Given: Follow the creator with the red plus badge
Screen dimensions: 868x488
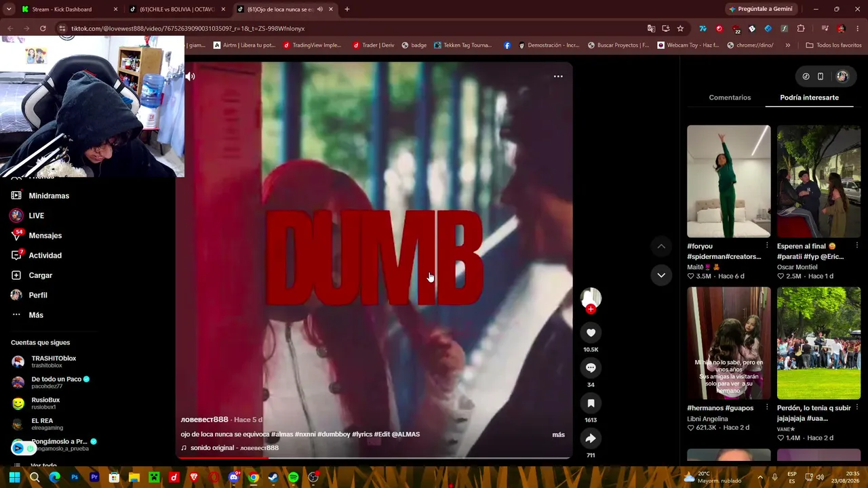Looking at the screenshot, I should 591,309.
